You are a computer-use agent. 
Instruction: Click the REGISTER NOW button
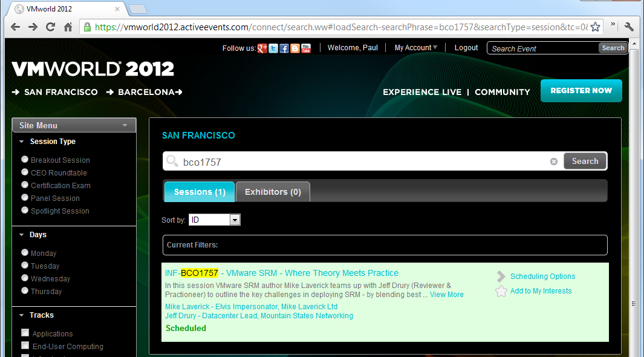581,90
